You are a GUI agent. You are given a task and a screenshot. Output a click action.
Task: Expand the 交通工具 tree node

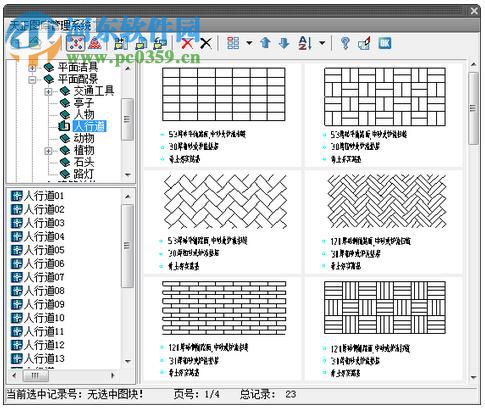pos(48,92)
